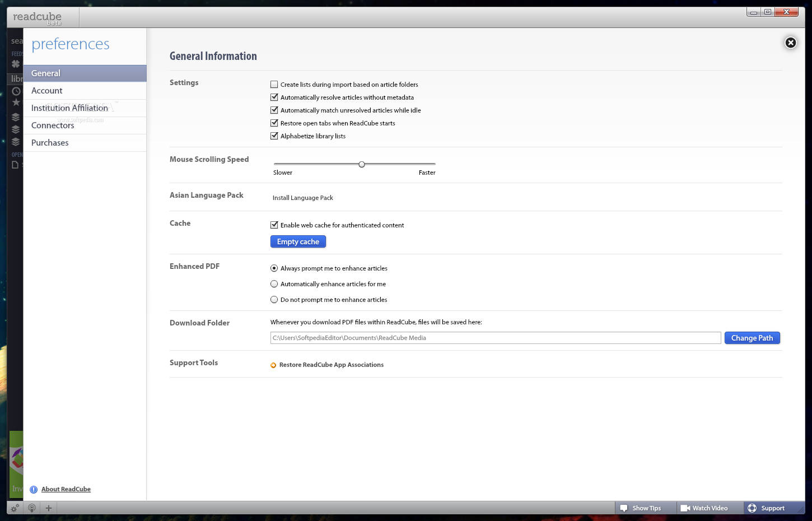This screenshot has width=812, height=521.
Task: Uncheck Automatically match unresolved articles while idle
Action: [274, 110]
